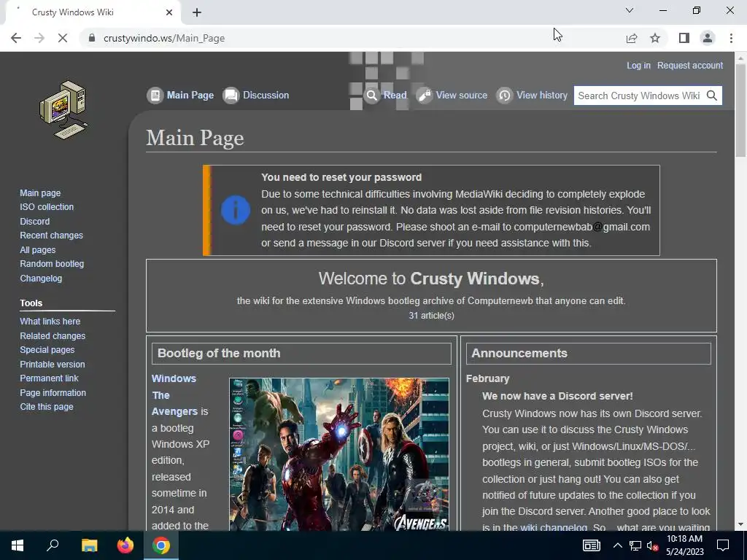The height and width of the screenshot is (560, 747).
Task: Open Cite this page tool link
Action: tap(47, 407)
